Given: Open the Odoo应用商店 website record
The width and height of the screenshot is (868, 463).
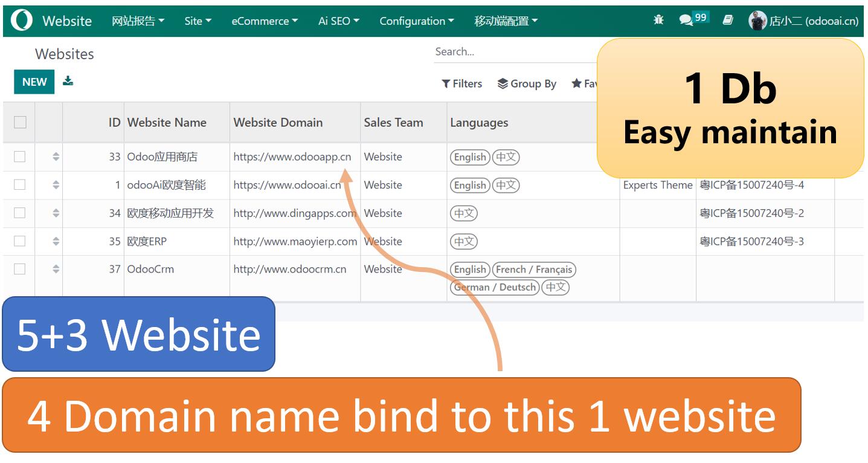Looking at the screenshot, I should [162, 157].
